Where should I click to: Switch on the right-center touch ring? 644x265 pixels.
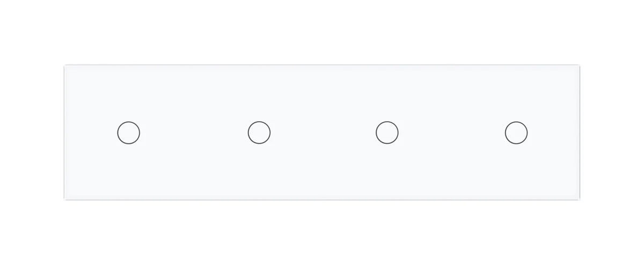[387, 132]
